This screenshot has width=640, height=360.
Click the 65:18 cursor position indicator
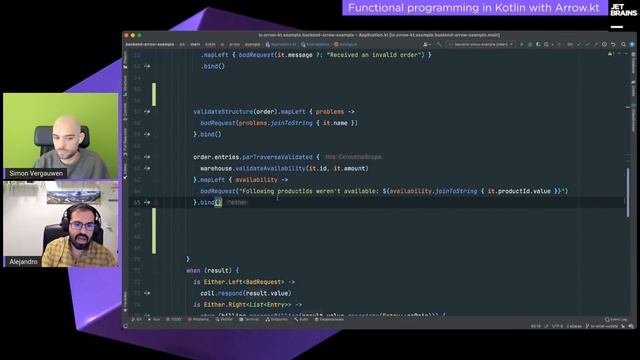(x=536, y=327)
